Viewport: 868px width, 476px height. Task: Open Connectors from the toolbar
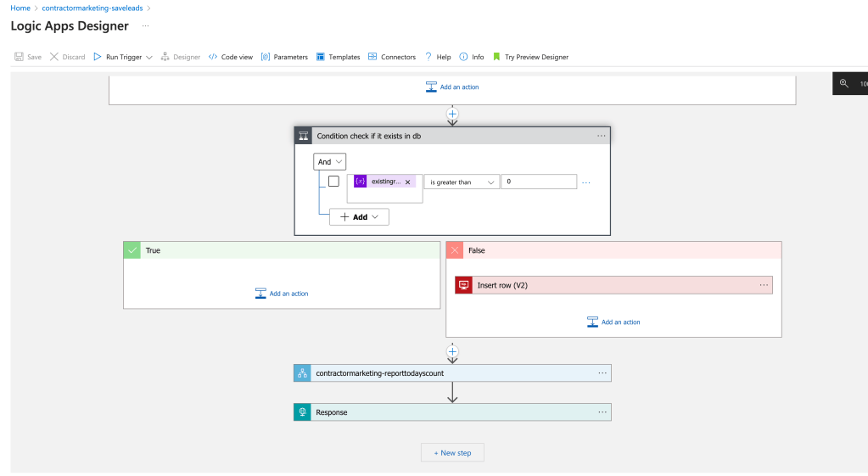(391, 57)
